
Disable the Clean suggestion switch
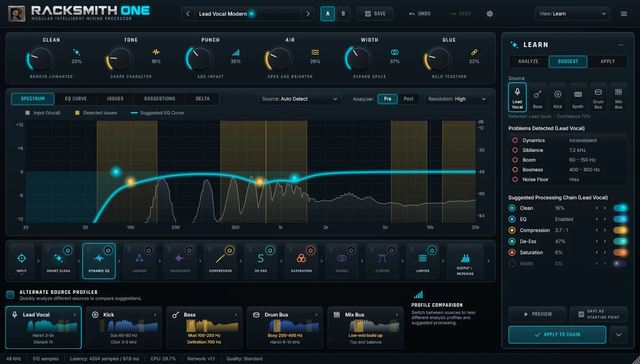coord(620,208)
